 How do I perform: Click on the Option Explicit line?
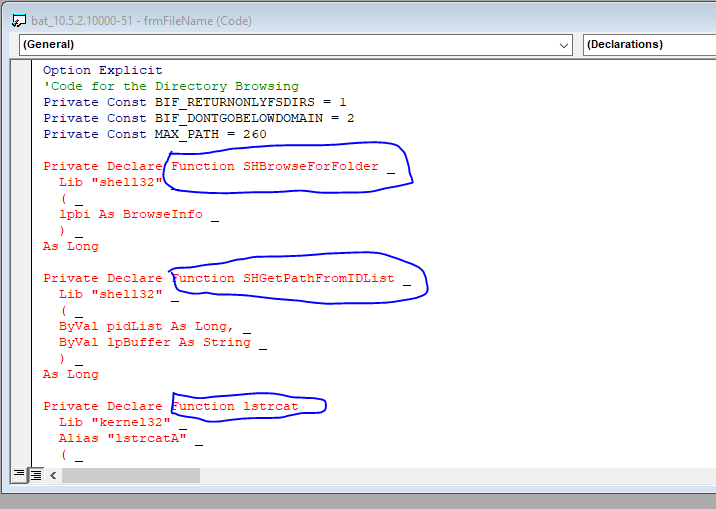point(103,70)
